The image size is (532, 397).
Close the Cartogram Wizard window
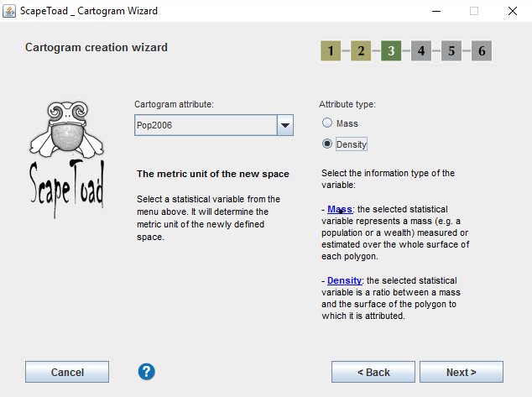tap(513, 11)
